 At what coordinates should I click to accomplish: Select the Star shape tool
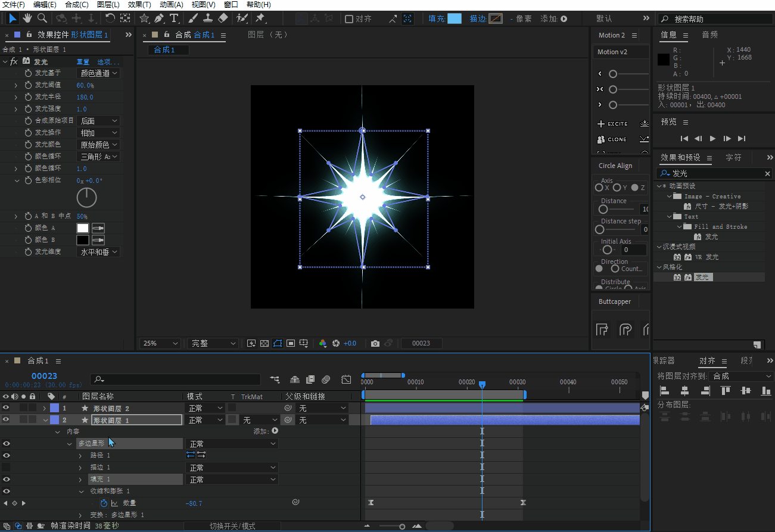(144, 18)
